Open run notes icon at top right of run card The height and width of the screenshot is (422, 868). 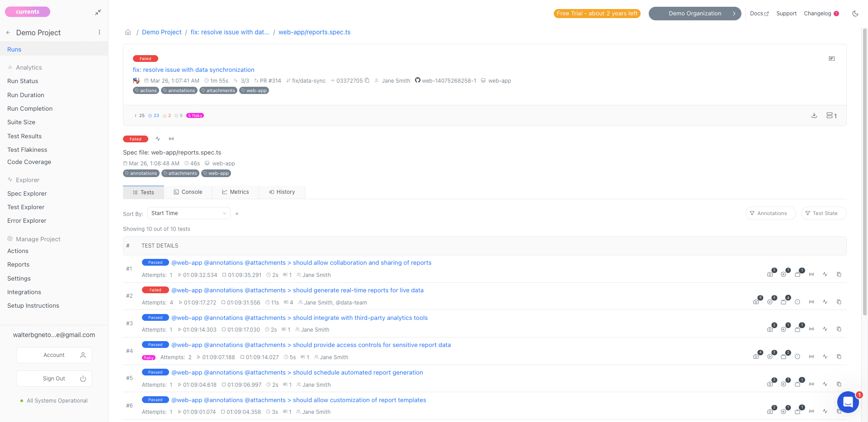click(x=832, y=59)
